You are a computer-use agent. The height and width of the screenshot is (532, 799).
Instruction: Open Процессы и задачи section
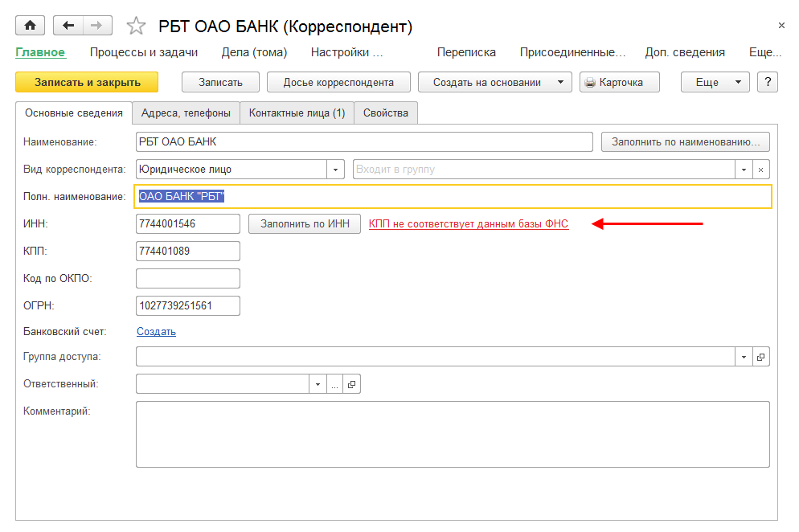point(144,52)
